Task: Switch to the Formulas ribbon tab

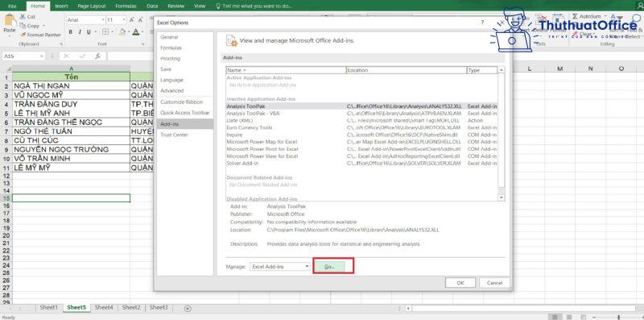Action: coord(126,6)
